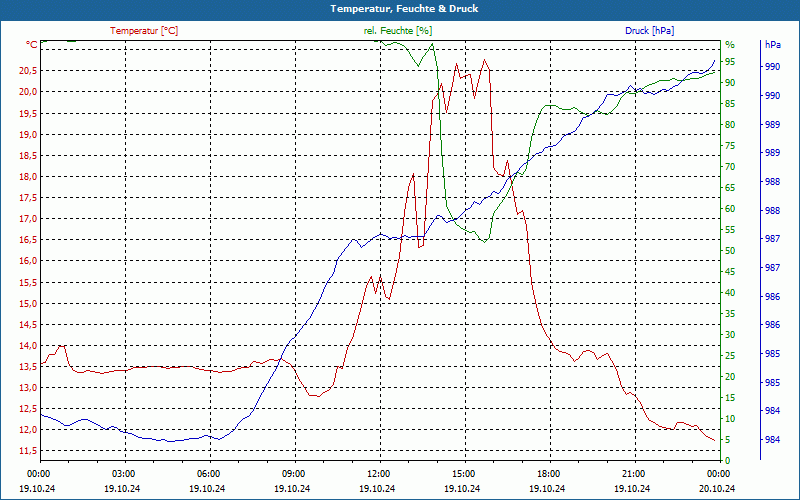Viewport: 800px width, 500px height.
Task: Click the "12:00" time axis label
Action: pos(378,474)
